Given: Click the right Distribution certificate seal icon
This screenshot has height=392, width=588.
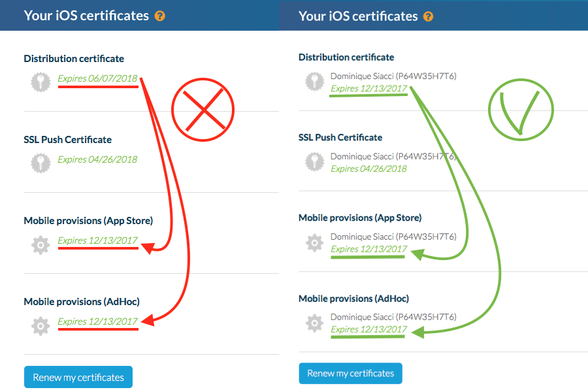Looking at the screenshot, I should pyautogui.click(x=315, y=82).
